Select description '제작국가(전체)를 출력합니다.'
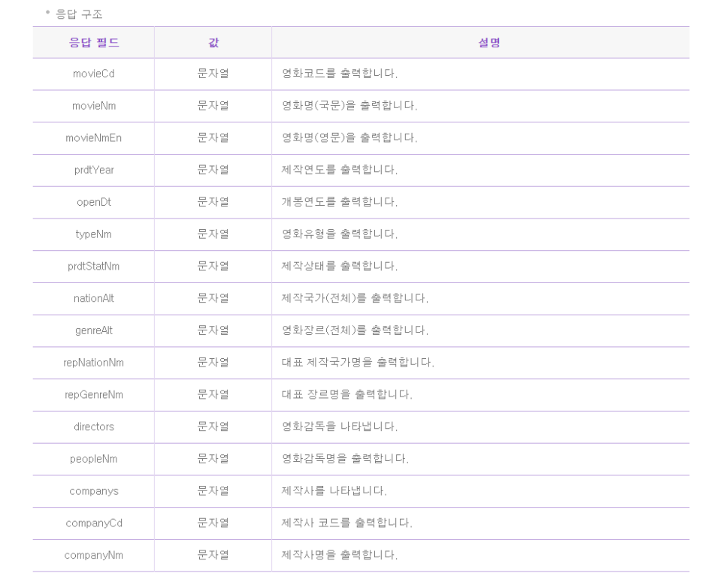The width and height of the screenshot is (726, 588). point(355,298)
